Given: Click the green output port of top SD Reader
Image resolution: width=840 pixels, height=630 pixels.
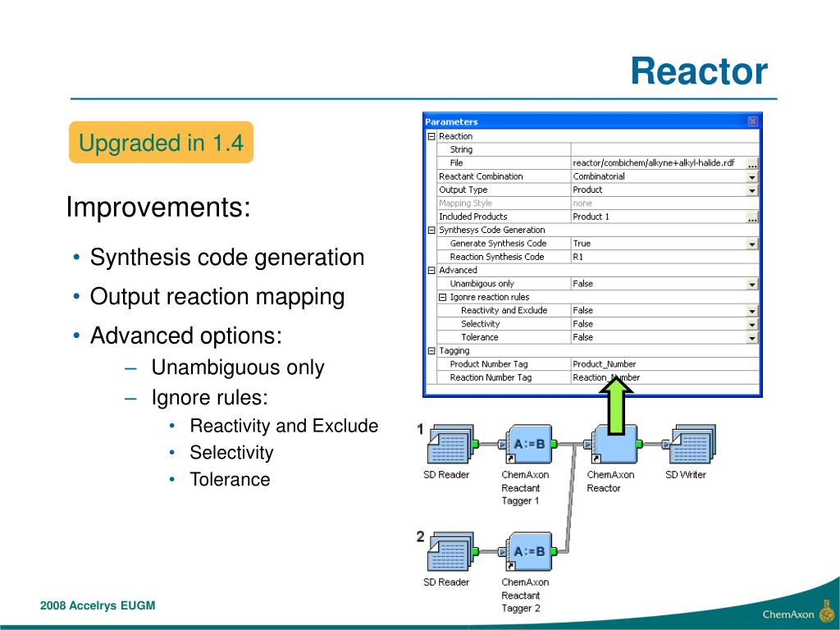Looking at the screenshot, I should point(476,444).
